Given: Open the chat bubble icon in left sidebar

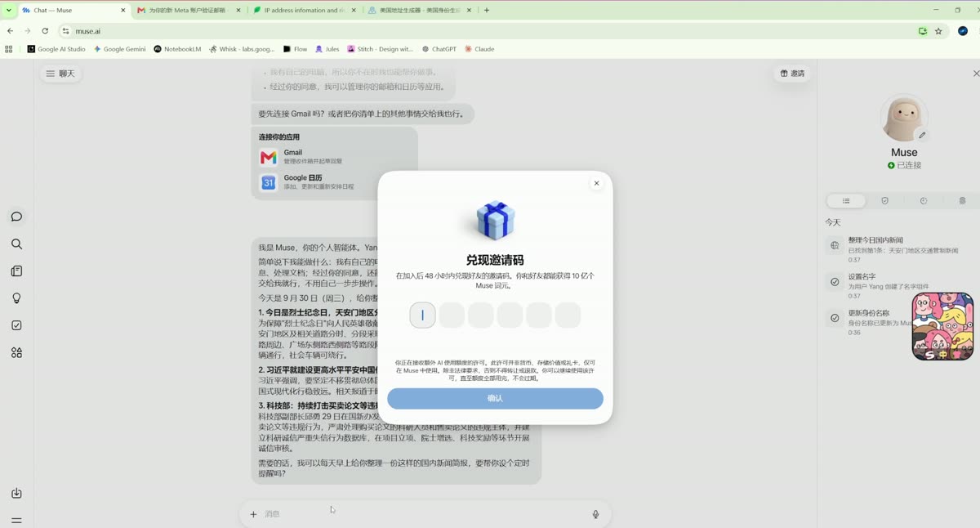Looking at the screenshot, I should pos(16,217).
